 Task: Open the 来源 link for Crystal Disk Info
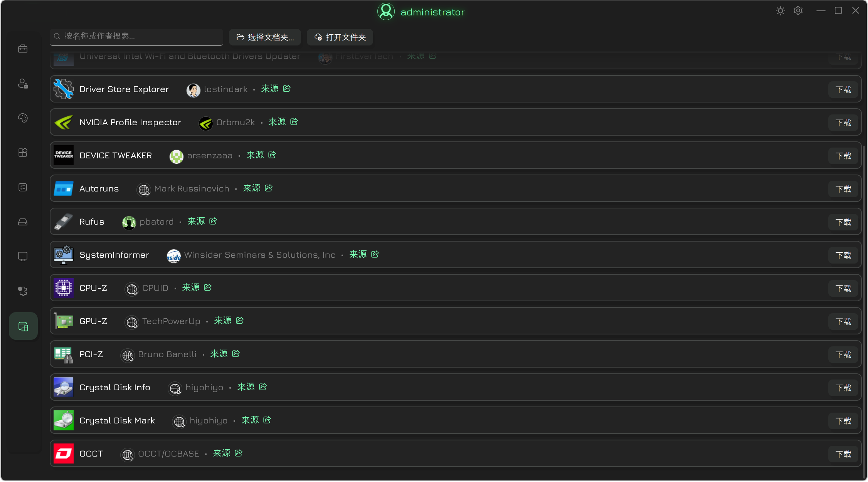(252, 387)
